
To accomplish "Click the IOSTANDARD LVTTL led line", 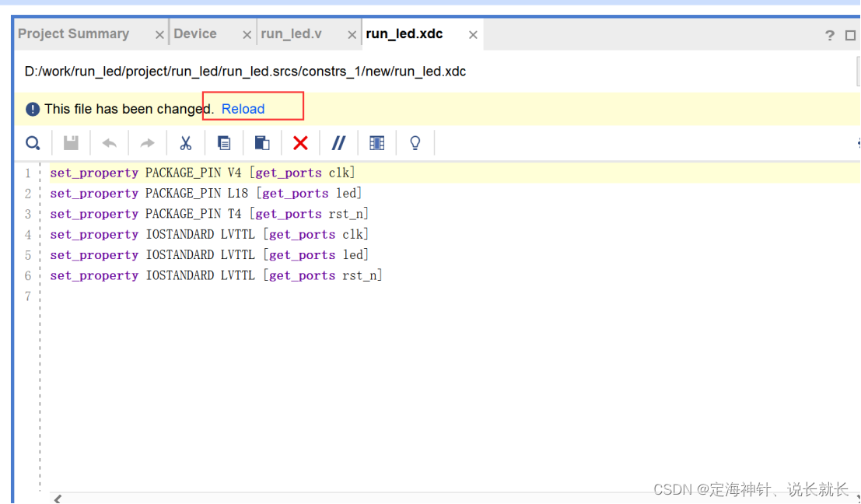I will click(209, 255).
